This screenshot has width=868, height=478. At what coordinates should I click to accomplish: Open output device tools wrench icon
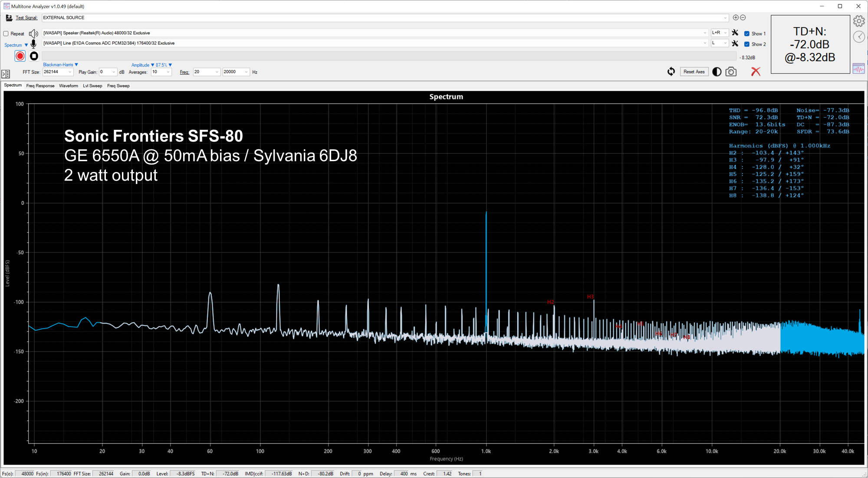(x=735, y=33)
